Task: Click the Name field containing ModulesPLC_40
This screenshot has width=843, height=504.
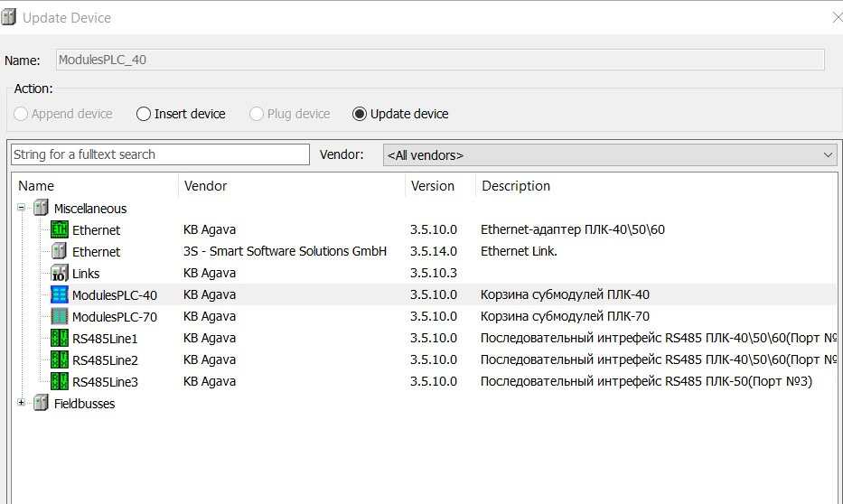Action: pyautogui.click(x=440, y=60)
